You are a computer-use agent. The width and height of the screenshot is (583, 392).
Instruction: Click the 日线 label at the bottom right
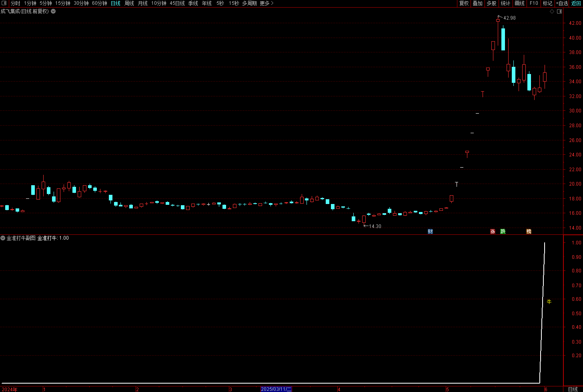click(573, 389)
